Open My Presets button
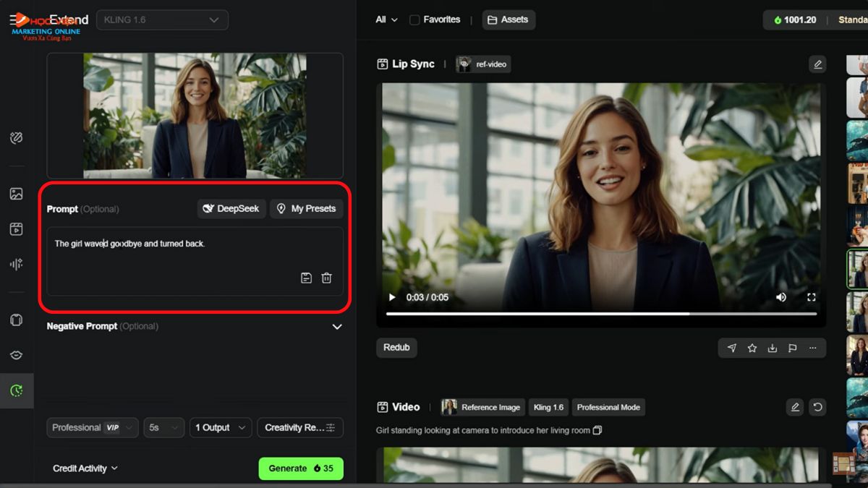 click(x=307, y=208)
